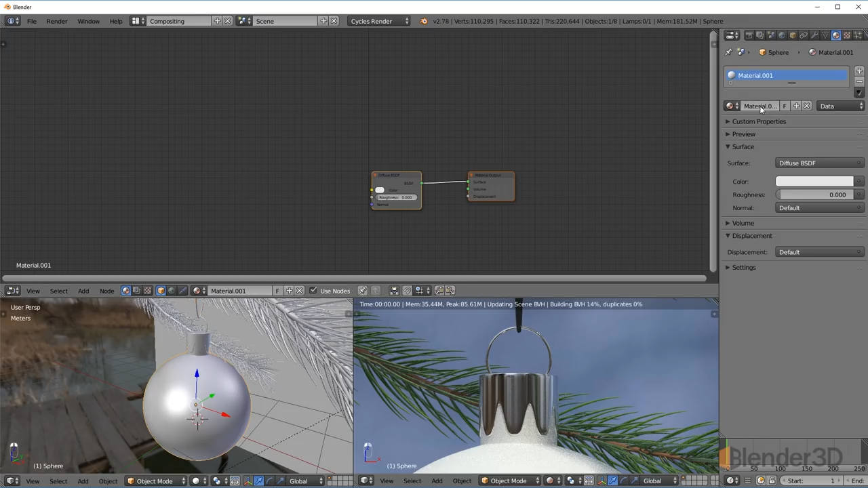Copy selected nodes to clipboard icon
This screenshot has height=488, width=868.
[x=439, y=291]
